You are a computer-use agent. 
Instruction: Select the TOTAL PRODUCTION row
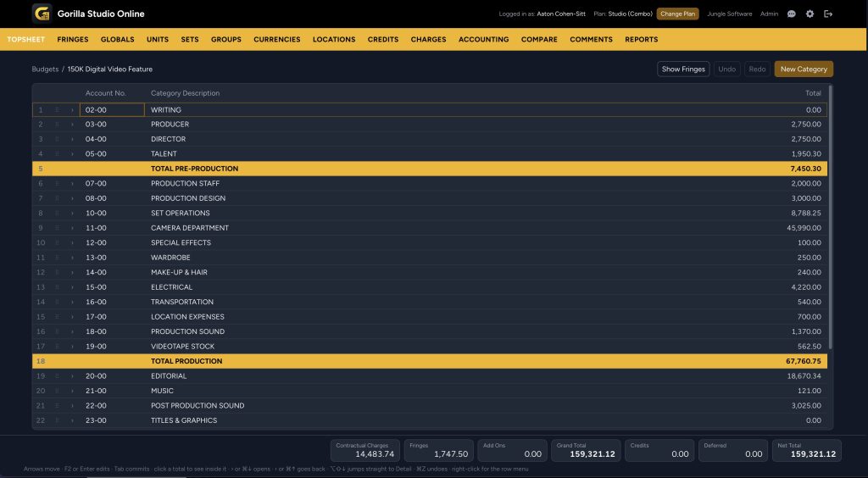click(430, 361)
